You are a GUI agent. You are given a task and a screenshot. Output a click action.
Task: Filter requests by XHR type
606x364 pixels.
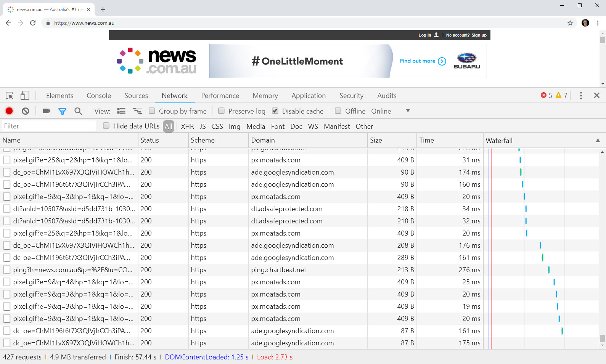187,127
